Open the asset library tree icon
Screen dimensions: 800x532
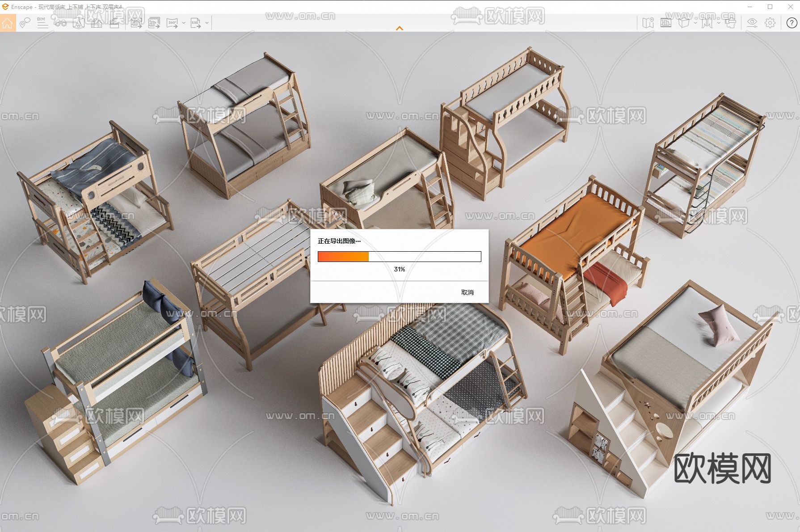click(x=79, y=23)
